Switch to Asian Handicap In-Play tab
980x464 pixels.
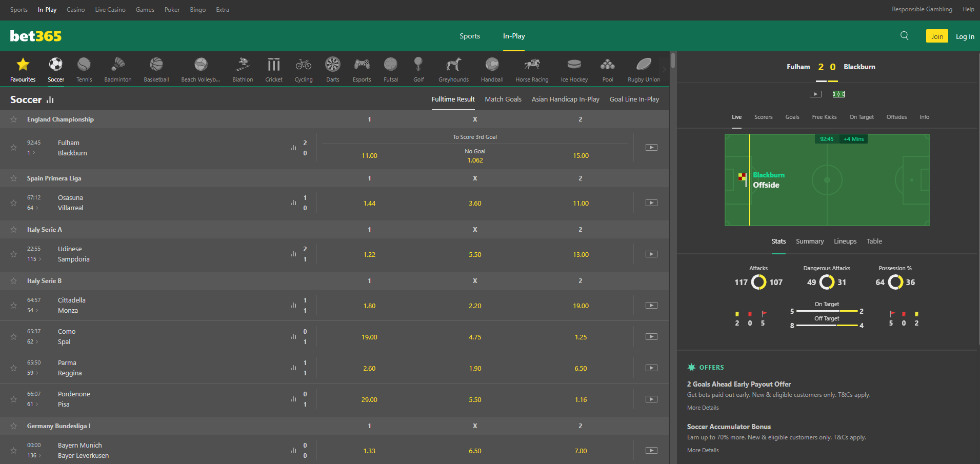566,99
